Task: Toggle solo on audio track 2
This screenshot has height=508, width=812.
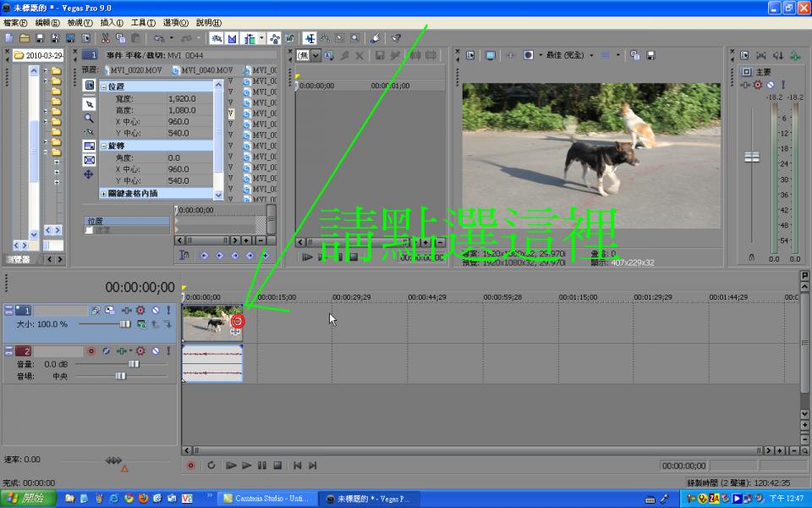Action: 167,351
